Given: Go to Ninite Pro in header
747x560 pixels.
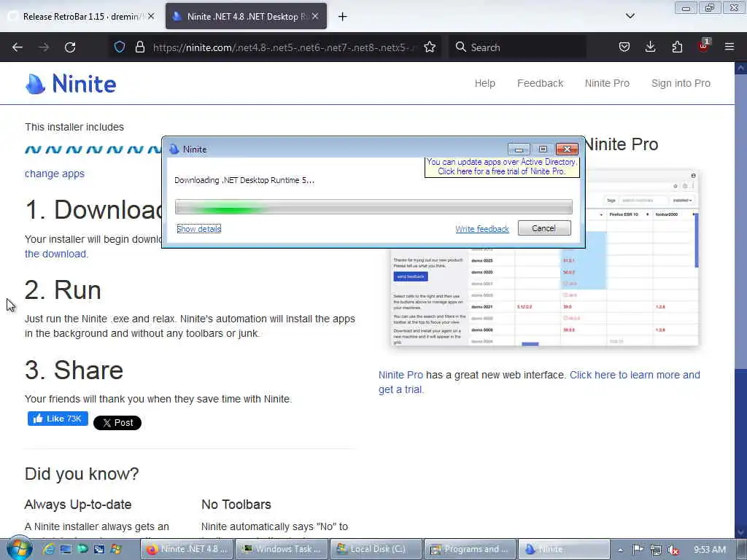Looking at the screenshot, I should point(607,83).
